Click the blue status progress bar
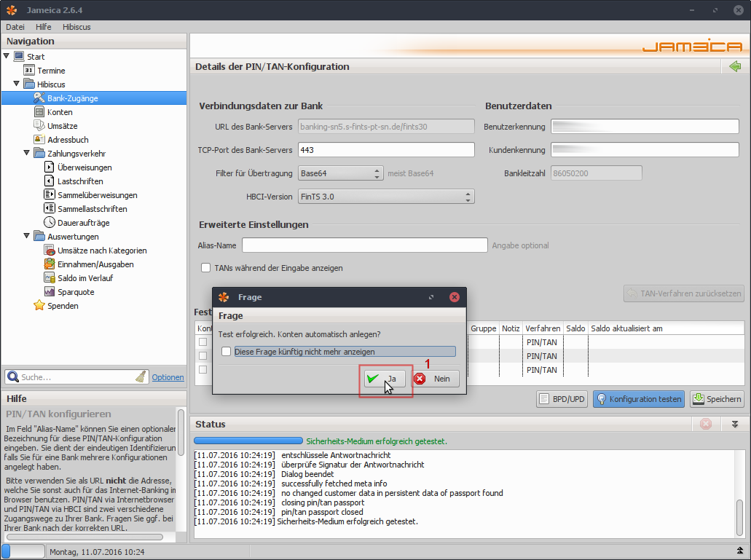Image resolution: width=751 pixels, height=560 pixels. click(248, 441)
